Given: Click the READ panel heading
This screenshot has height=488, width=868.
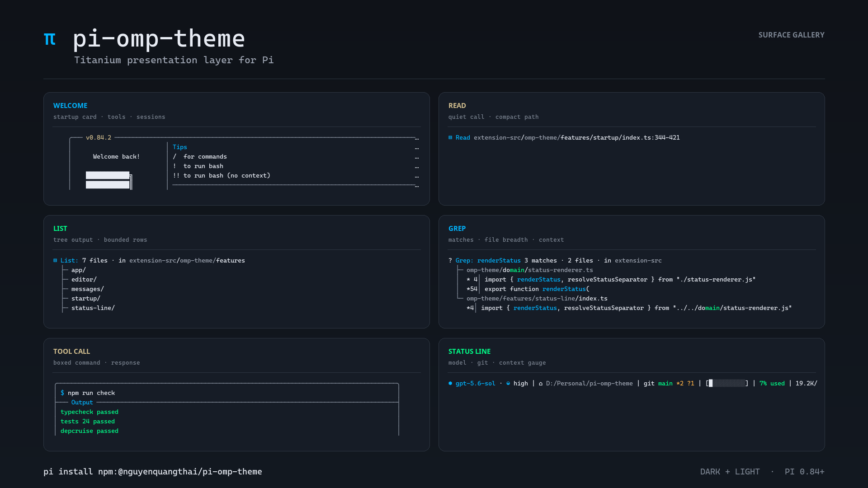Looking at the screenshot, I should 457,105.
